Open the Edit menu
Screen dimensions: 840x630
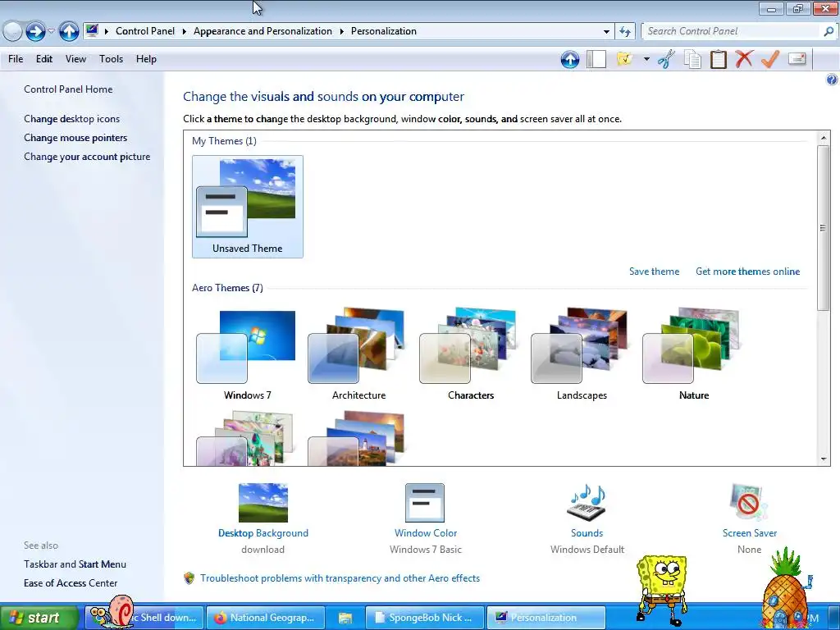[x=44, y=59]
